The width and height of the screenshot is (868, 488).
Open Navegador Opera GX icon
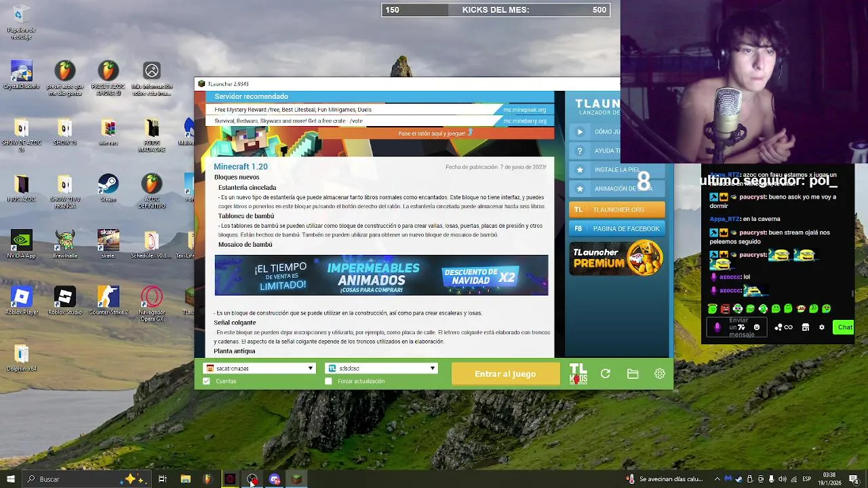coord(151,304)
